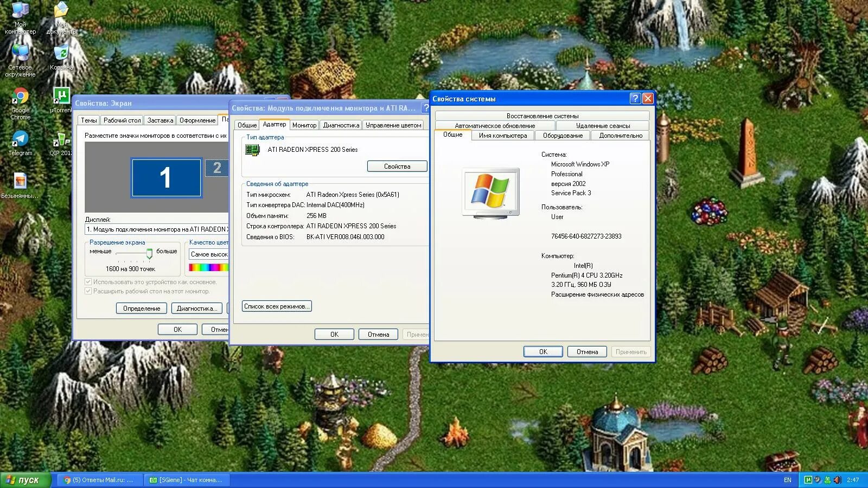Launch µTorrent from the desktop icon
This screenshot has width=868, height=488.
pyautogui.click(x=61, y=100)
